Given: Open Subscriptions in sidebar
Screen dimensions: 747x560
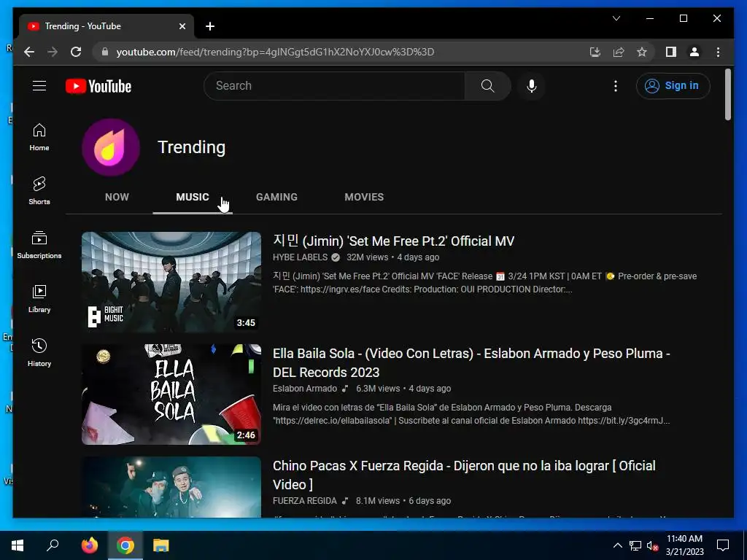Looking at the screenshot, I should [x=39, y=245].
